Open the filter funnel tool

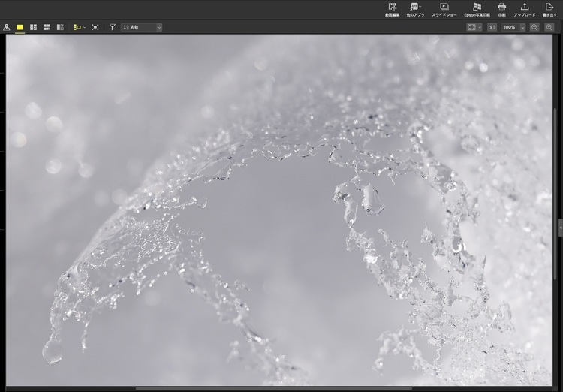(x=113, y=27)
